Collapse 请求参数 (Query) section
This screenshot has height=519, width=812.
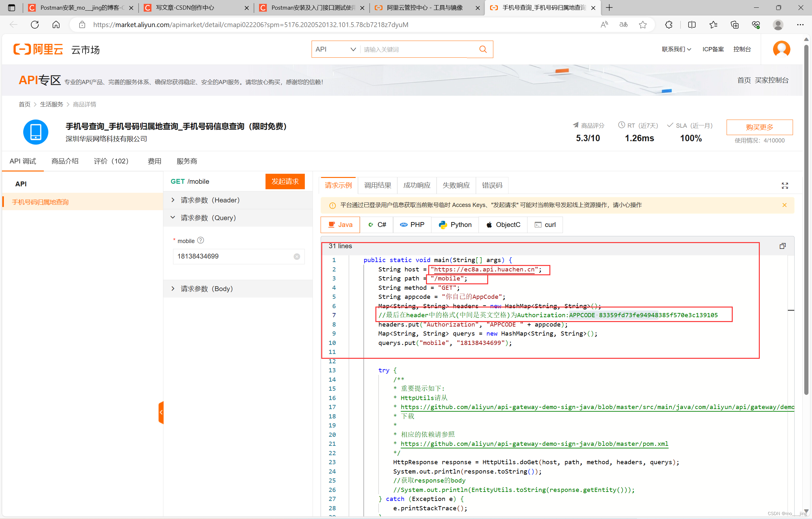[208, 218]
